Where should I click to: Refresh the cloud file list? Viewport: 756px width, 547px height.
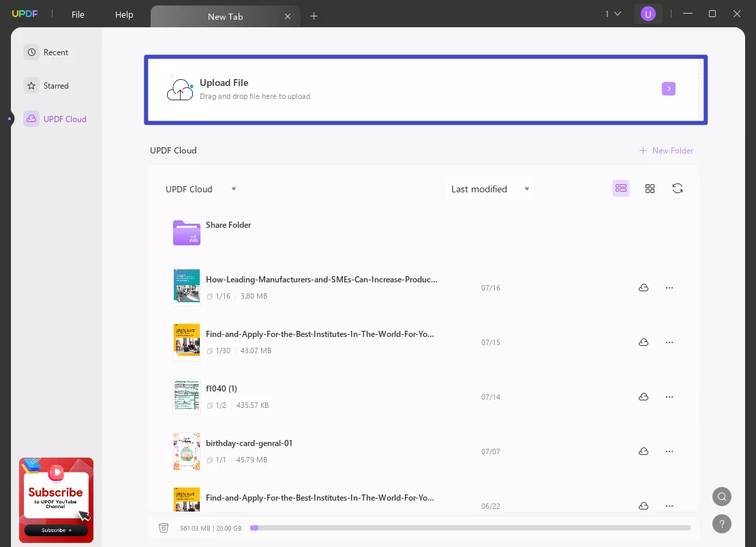(678, 188)
